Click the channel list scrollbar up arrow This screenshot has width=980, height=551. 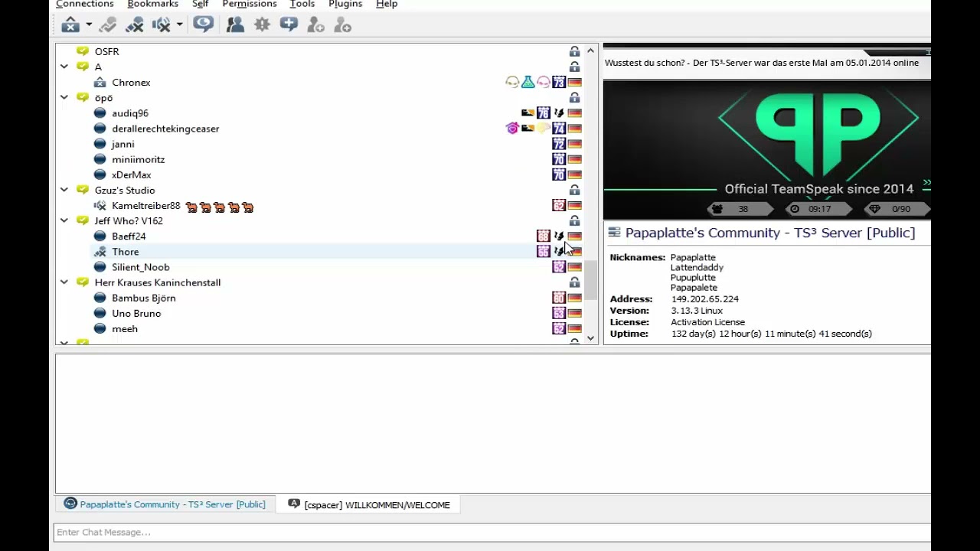point(590,51)
